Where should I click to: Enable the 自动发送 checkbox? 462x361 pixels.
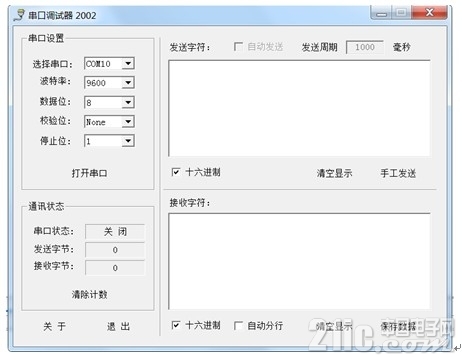pyautogui.click(x=238, y=46)
